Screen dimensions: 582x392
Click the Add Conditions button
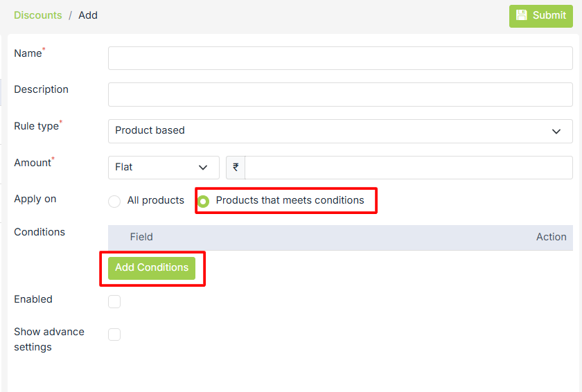[152, 268]
